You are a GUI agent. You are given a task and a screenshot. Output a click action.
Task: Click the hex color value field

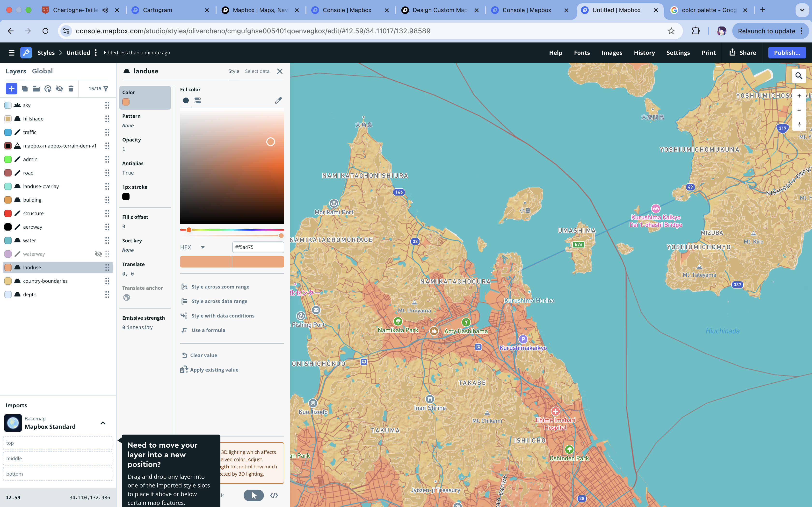(x=258, y=247)
